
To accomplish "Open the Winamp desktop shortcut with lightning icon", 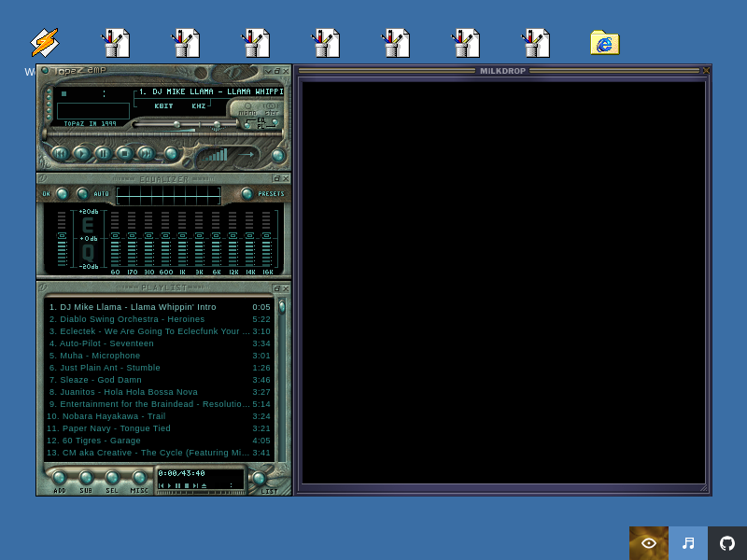I will pos(44,43).
